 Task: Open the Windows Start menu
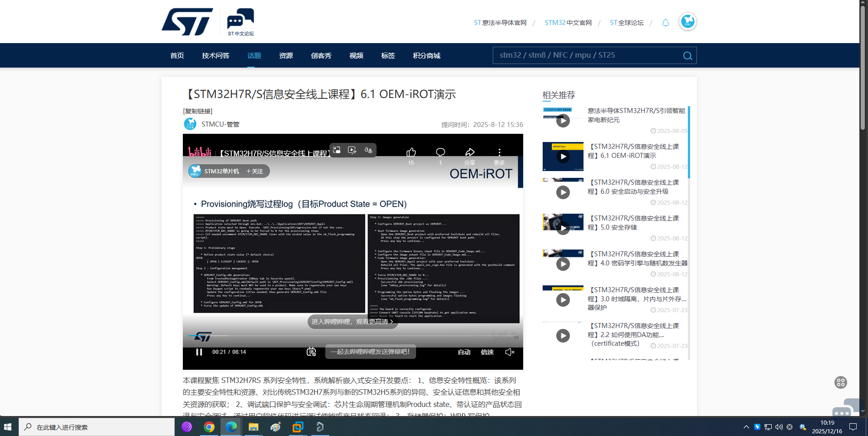8,427
